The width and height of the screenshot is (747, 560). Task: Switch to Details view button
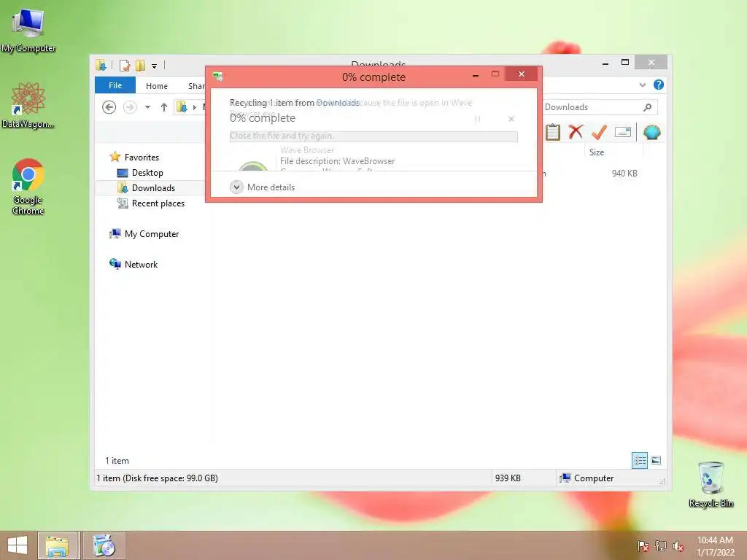click(x=639, y=460)
